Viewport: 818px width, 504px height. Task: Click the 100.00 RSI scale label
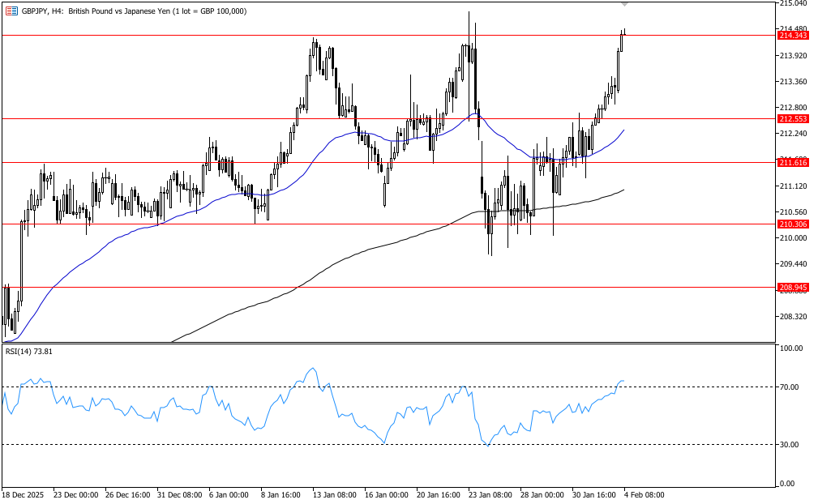click(790, 348)
